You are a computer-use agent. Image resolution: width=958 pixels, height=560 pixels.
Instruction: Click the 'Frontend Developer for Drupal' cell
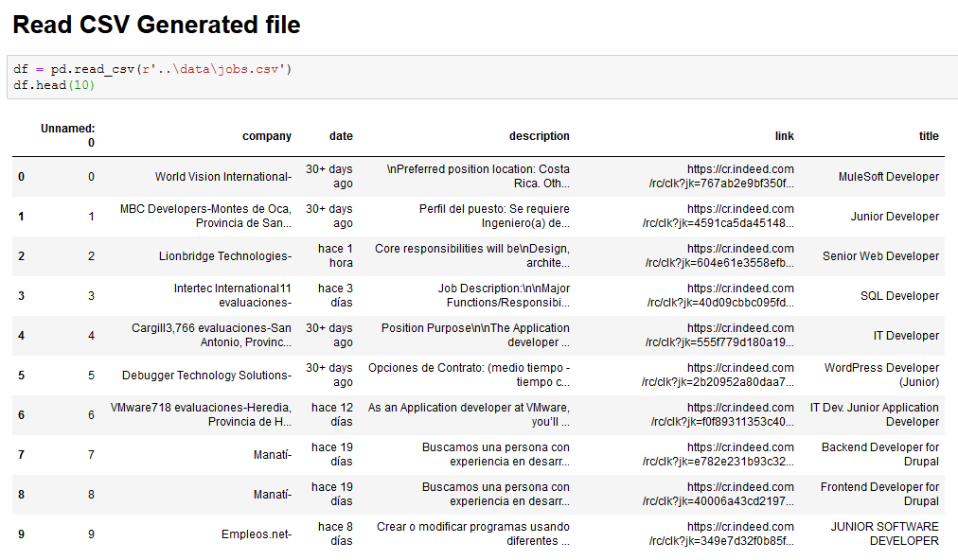pyautogui.click(x=879, y=494)
